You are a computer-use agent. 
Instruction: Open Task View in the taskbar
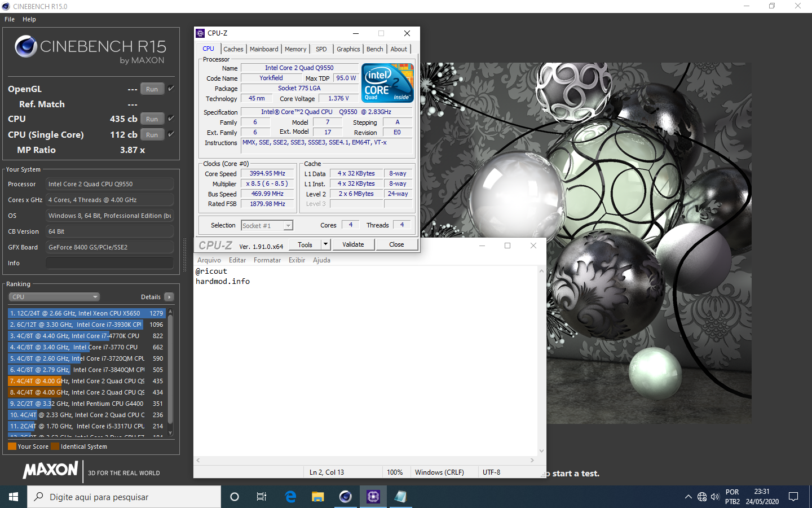262,497
